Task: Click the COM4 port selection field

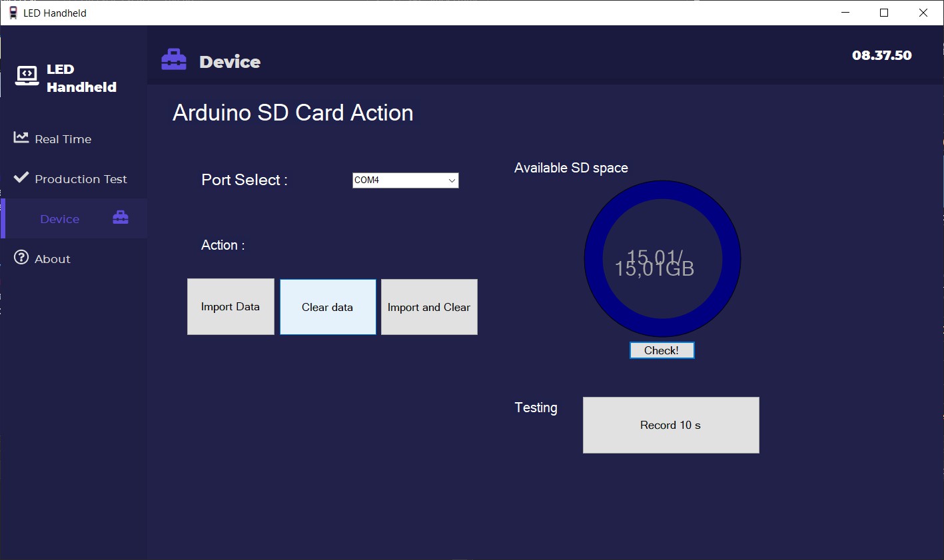Action: coord(405,180)
